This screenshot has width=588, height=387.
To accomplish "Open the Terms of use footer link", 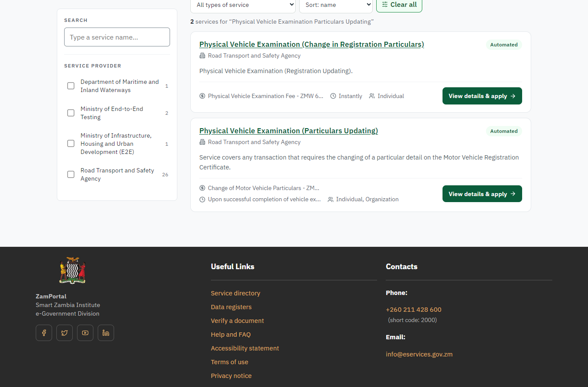I will [x=229, y=362].
